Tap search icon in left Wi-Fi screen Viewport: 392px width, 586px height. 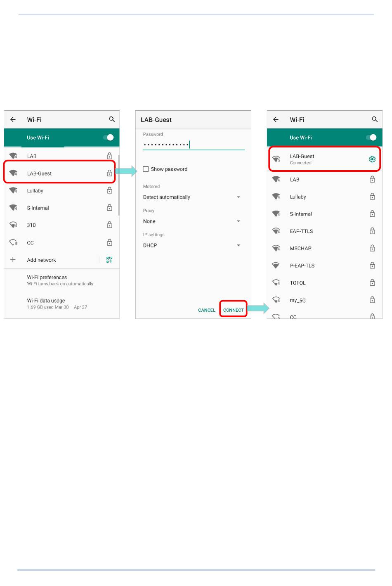coord(112,119)
